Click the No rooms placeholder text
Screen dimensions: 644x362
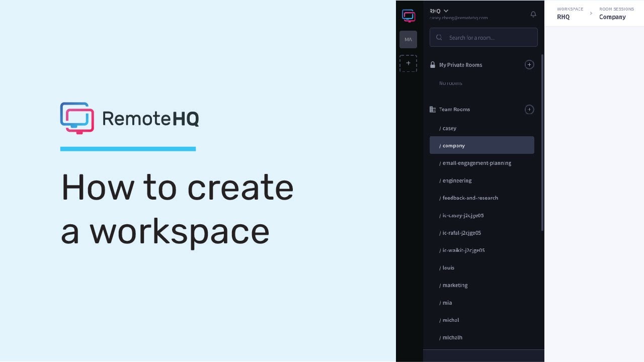pyautogui.click(x=450, y=83)
